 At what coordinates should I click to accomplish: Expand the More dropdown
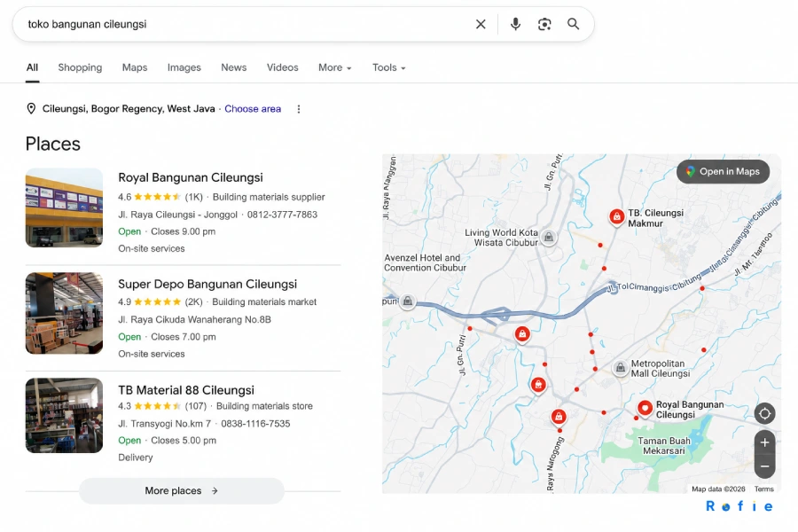point(335,67)
